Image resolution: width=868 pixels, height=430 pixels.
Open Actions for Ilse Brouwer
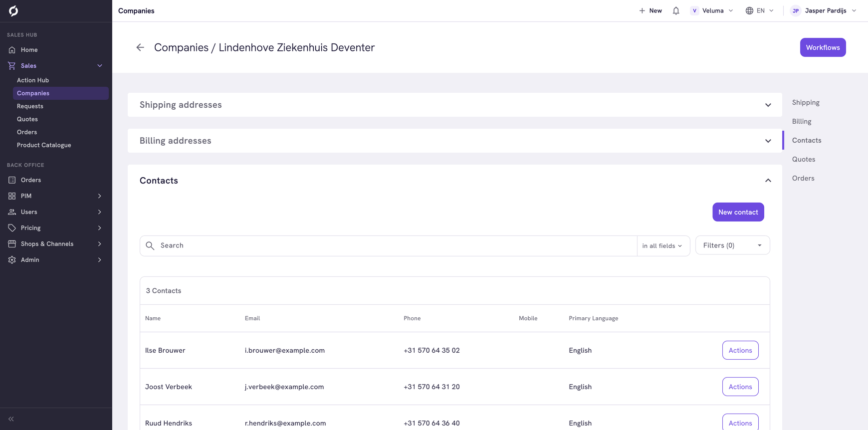740,350
